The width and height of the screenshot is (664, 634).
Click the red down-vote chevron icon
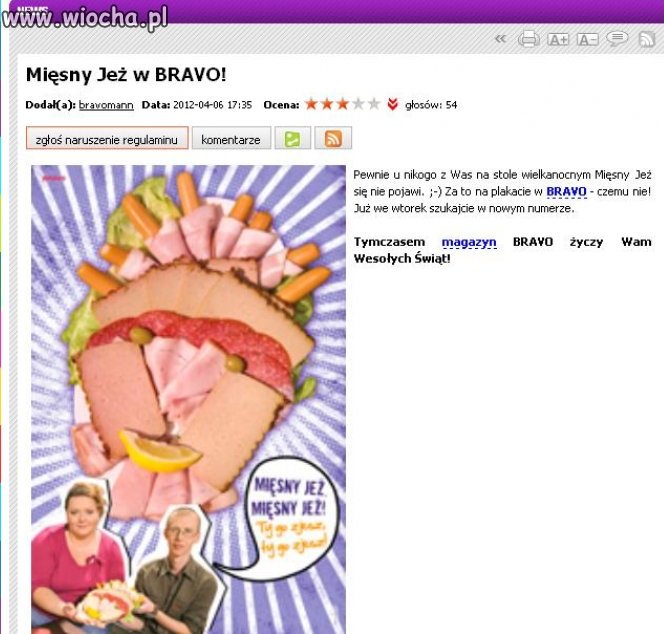393,104
